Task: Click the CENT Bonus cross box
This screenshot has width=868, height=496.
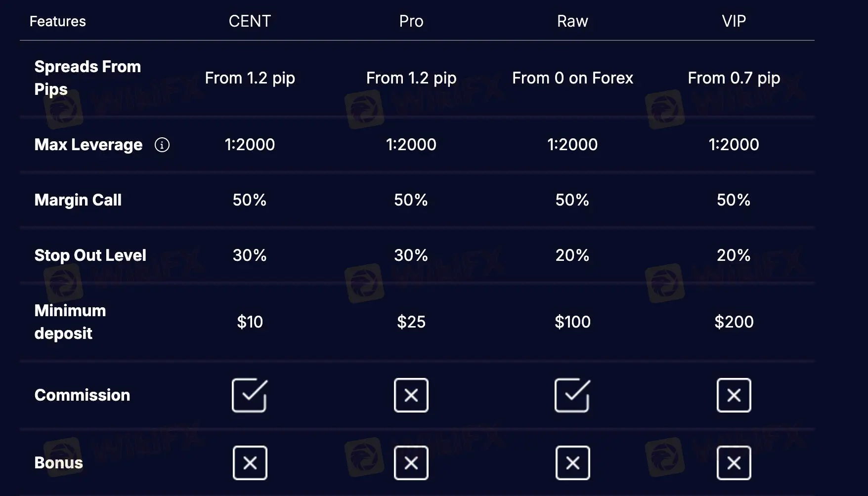Action: click(x=250, y=463)
